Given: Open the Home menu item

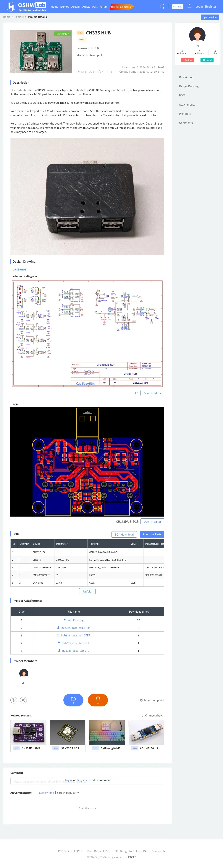Looking at the screenshot, I should 54,6.
